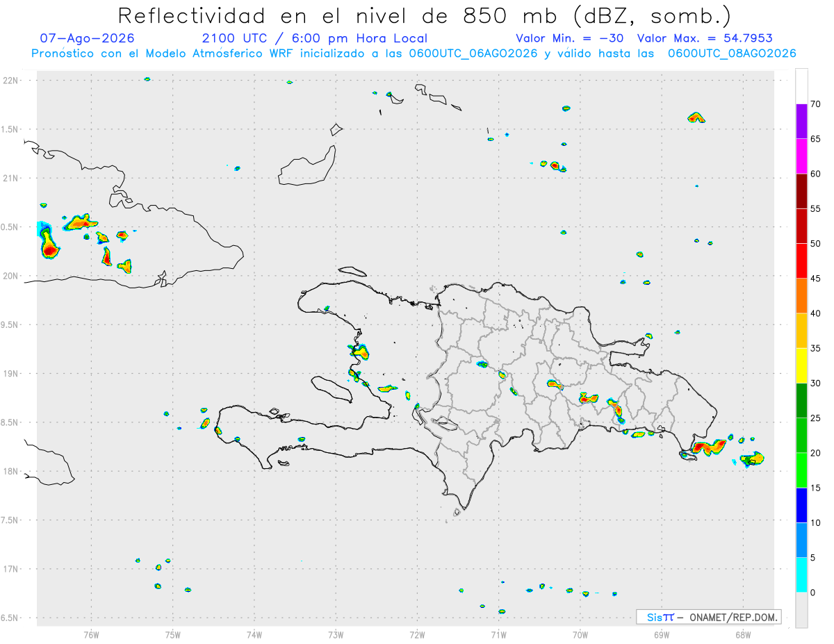Click the colorbar tick label '0'
Viewport: 834px width, 644px height.
tap(812, 593)
